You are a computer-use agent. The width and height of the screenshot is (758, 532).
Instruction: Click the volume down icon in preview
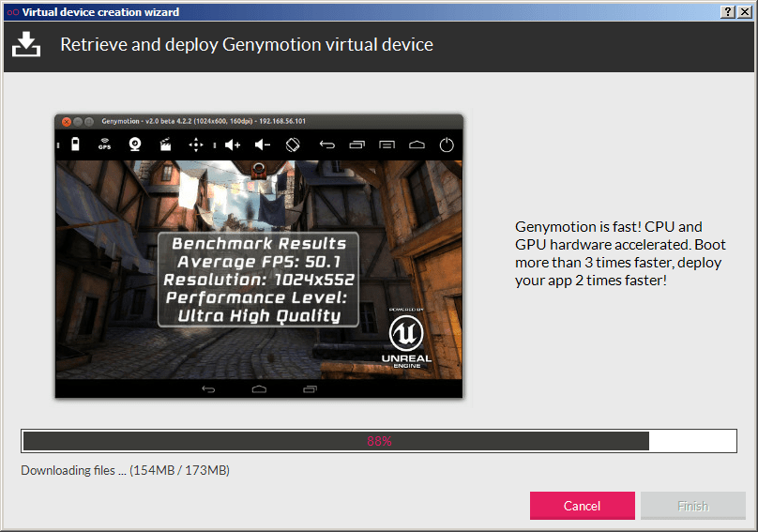click(263, 144)
